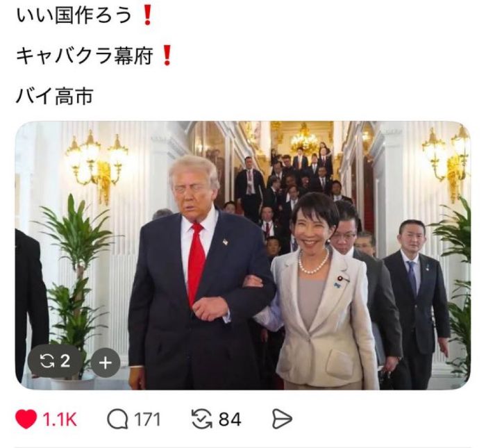Like the post with the red heart icon
The height and width of the screenshot is (448, 486).
pos(26,419)
